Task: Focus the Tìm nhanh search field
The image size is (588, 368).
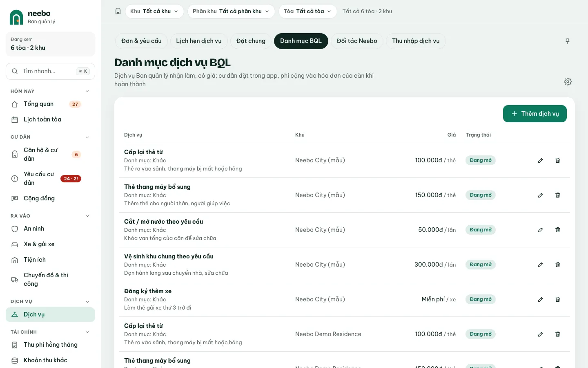Action: pos(50,71)
